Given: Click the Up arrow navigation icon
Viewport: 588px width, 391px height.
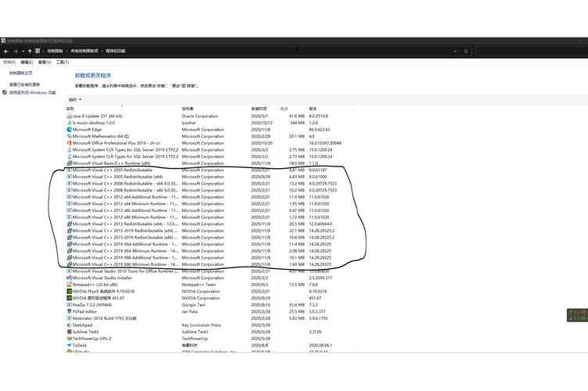Looking at the screenshot, I should [x=30, y=52].
